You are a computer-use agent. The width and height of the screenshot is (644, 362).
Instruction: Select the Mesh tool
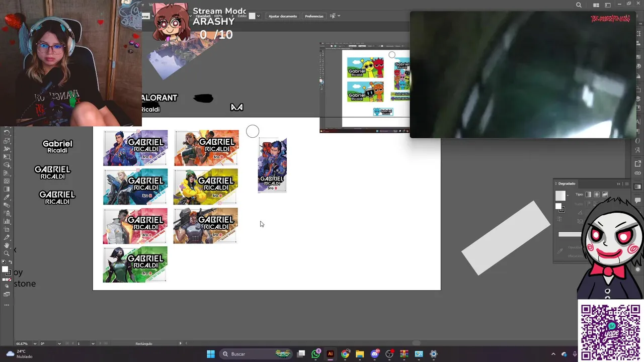[7, 180]
